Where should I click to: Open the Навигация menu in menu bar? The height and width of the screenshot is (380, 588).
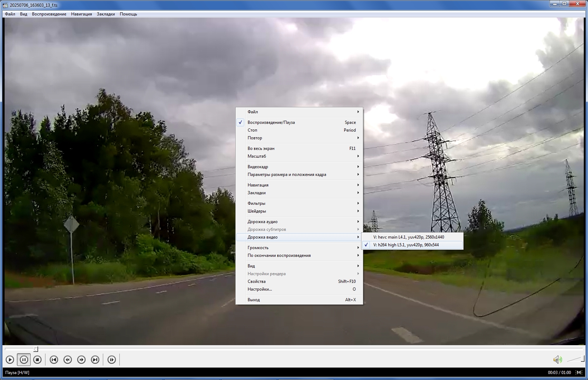[x=81, y=14]
